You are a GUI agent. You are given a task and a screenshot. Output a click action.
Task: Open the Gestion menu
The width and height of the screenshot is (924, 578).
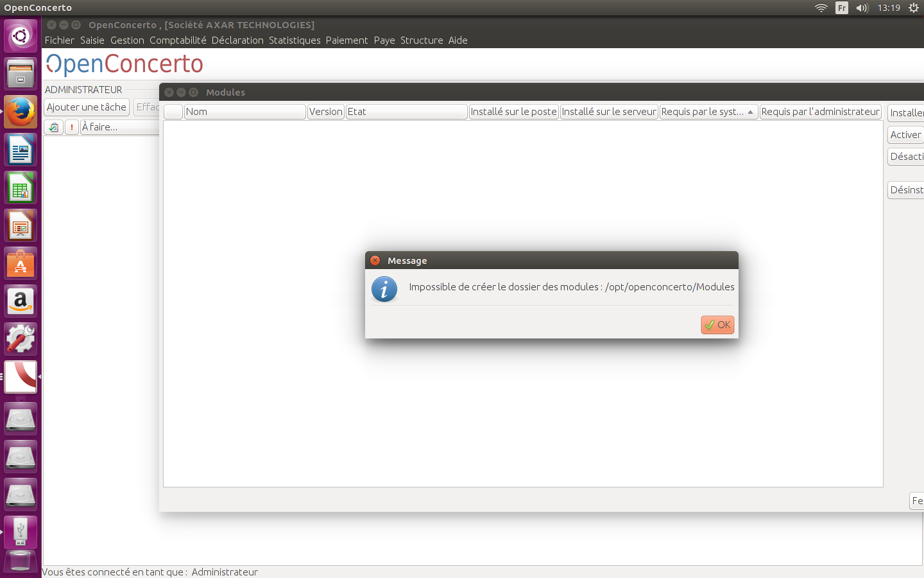click(x=127, y=40)
